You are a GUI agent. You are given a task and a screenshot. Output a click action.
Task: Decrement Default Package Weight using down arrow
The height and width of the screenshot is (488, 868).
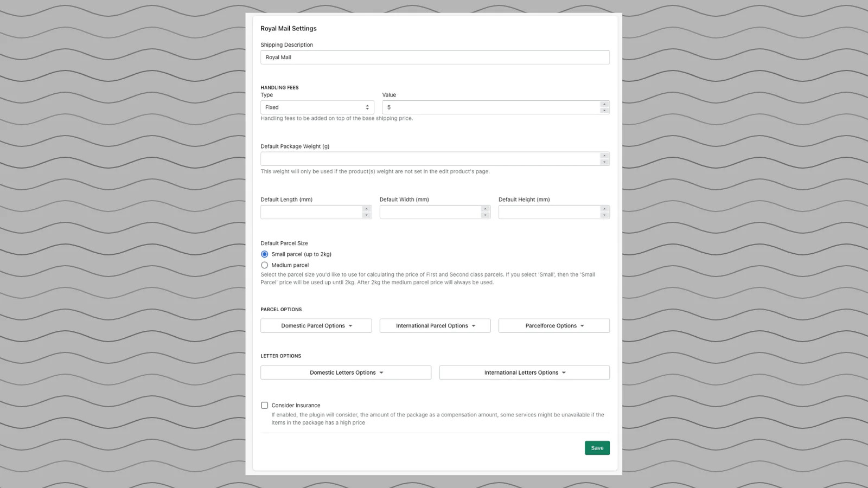click(604, 162)
